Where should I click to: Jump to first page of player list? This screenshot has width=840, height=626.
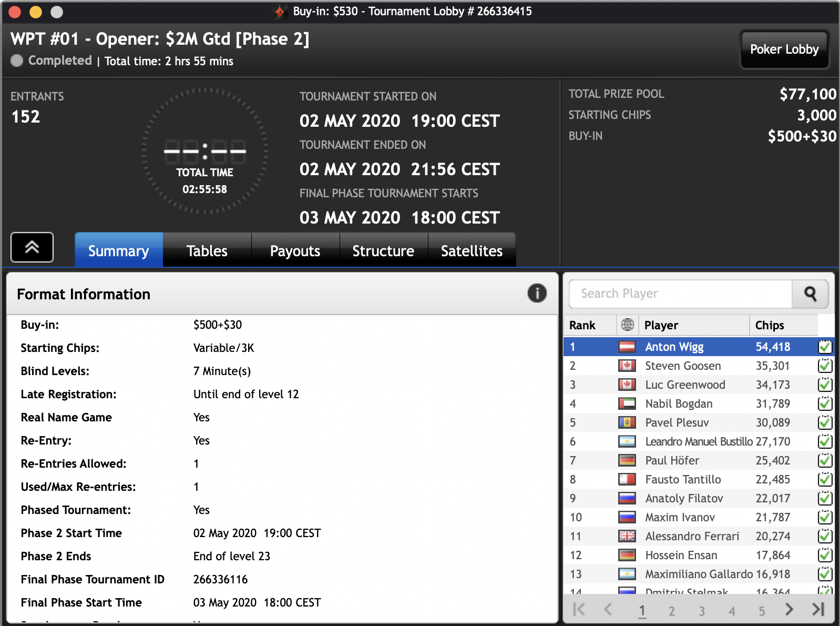pos(579,609)
